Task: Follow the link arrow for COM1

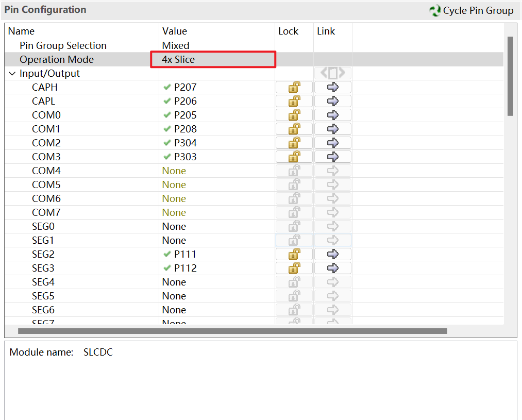Action: [x=332, y=129]
